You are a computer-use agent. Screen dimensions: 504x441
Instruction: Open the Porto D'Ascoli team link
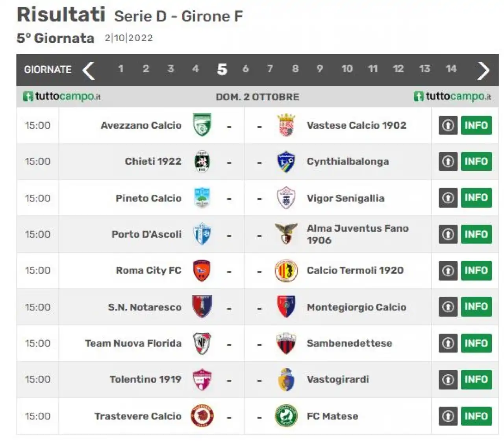pos(147,234)
